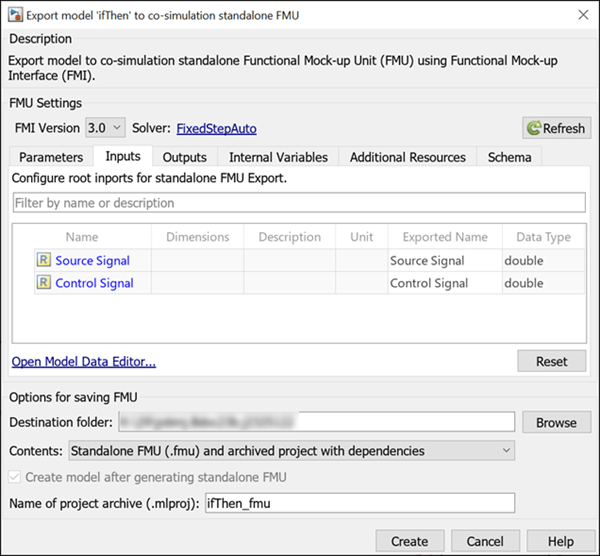Screen dimensions: 600x556
Task: Browse for the destination folder
Action: point(556,422)
